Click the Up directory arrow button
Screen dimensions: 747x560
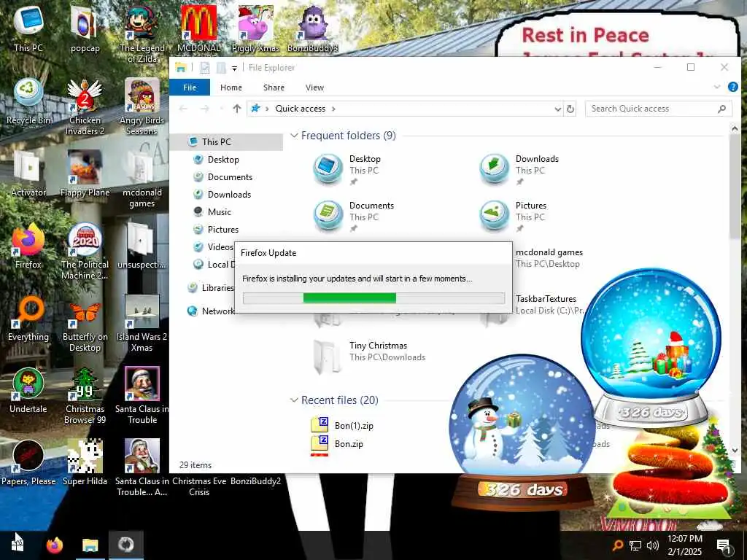(x=237, y=109)
